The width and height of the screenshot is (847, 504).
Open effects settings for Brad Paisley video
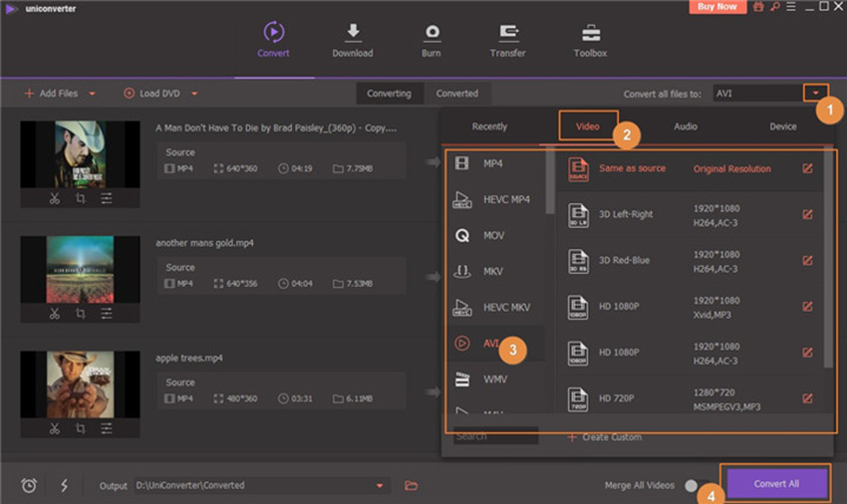(x=107, y=198)
